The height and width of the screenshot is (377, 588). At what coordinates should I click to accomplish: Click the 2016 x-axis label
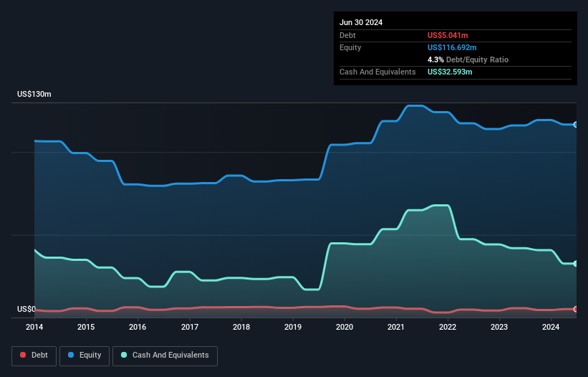[138, 327]
